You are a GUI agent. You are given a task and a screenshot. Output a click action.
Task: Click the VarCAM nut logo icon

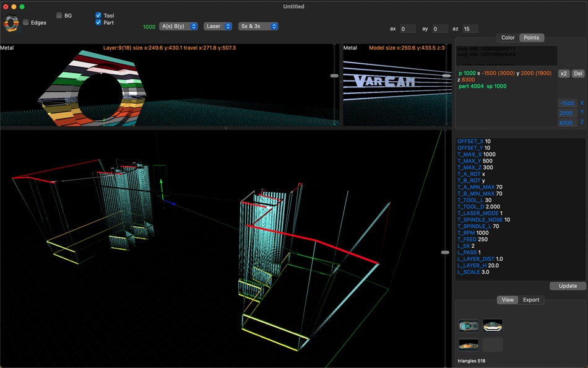click(11, 23)
